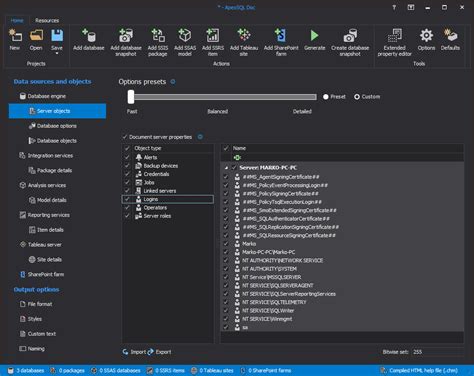
Task: Toggle checkbox for Server MARKO-PC-PC
Action: pos(234,168)
